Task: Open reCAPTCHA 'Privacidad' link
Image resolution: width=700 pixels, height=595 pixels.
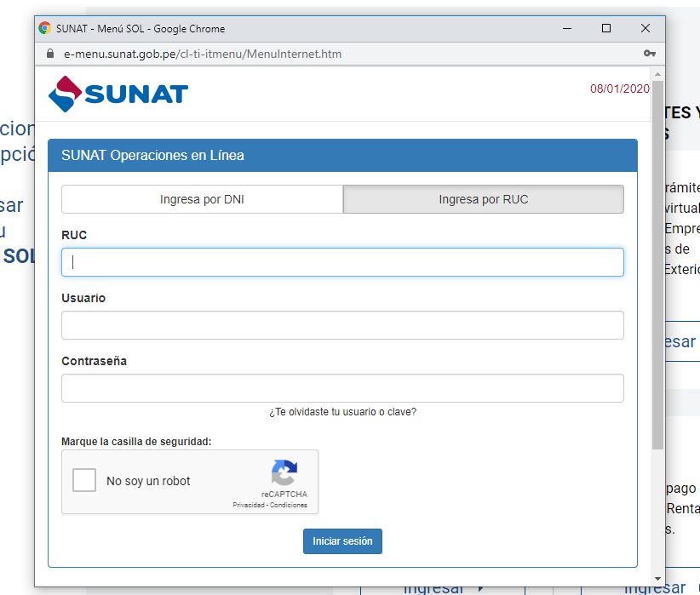Action: click(x=249, y=505)
